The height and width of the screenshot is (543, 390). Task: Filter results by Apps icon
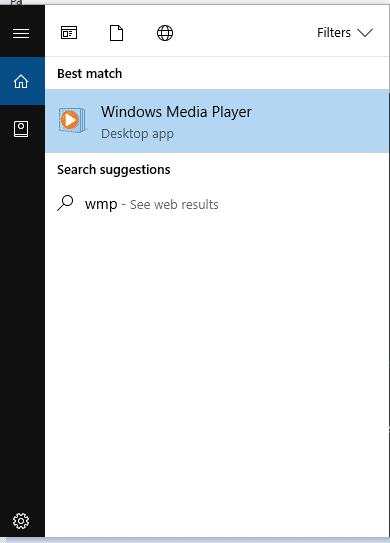pyautogui.click(x=69, y=33)
